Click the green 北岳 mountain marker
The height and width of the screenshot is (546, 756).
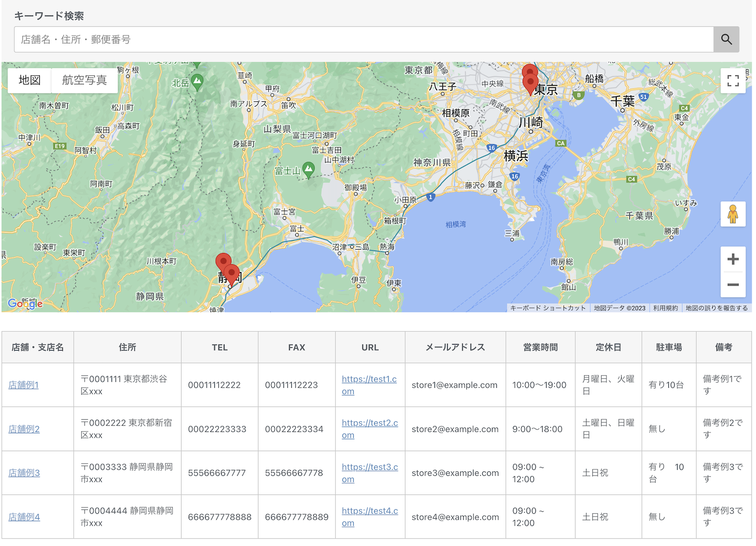tap(197, 81)
